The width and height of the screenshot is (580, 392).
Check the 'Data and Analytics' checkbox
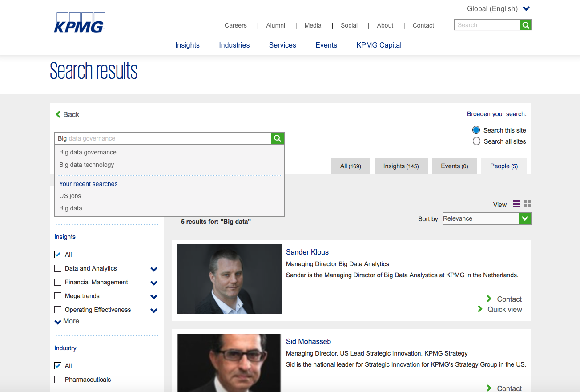coord(58,268)
